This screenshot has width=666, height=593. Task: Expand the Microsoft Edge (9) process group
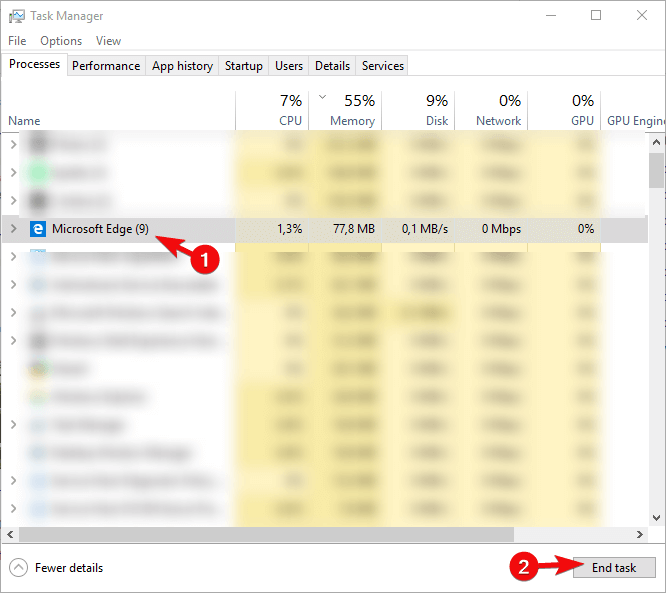pyautogui.click(x=13, y=229)
